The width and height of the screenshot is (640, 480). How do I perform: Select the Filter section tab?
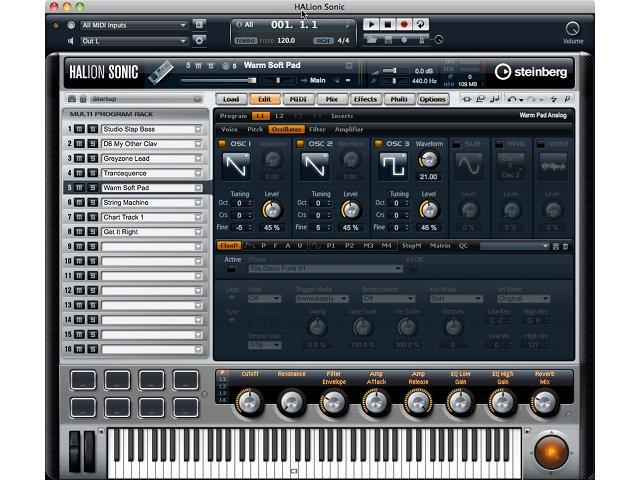317,129
